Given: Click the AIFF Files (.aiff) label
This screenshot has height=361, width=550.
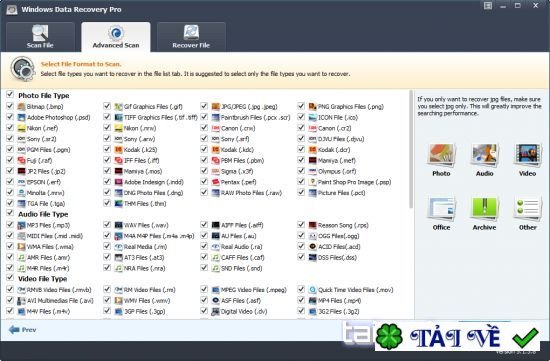Looking at the screenshot, I should coord(242,225).
